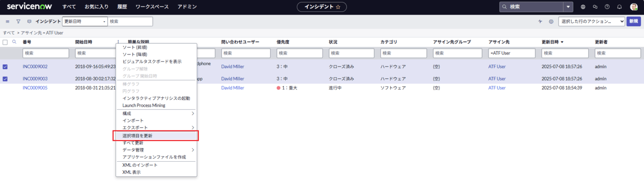The width and height of the screenshot is (644, 192).
Task: Click the アサイン先 filter field =ATF User
Action: click(x=512, y=53)
